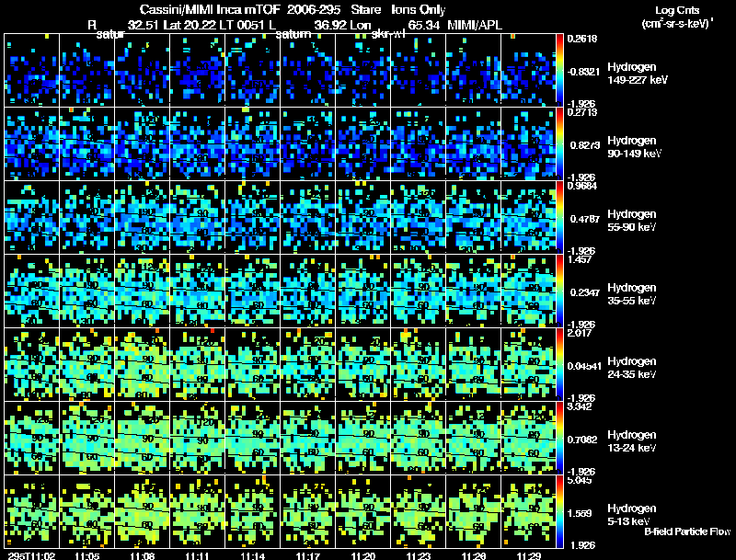Click the Log Cnts legend heading

click(677, 10)
